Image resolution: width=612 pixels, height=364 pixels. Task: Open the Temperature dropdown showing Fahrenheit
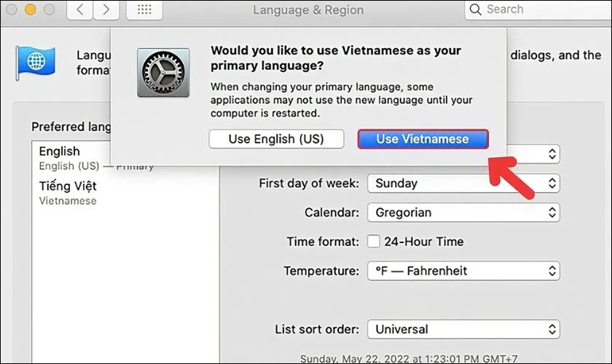pyautogui.click(x=463, y=271)
